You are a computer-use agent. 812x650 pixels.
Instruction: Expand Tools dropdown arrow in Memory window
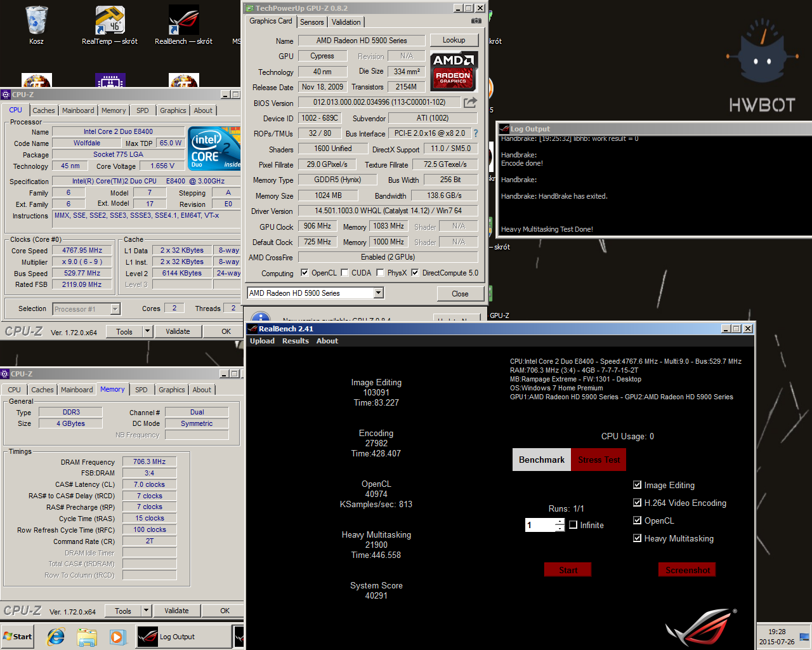pos(146,611)
